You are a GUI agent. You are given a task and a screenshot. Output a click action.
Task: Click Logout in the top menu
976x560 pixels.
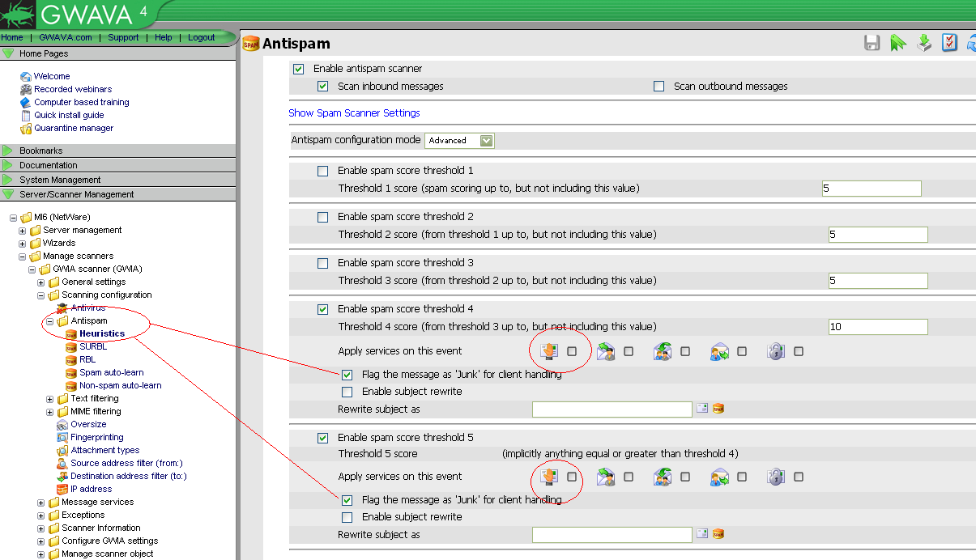[x=202, y=37]
